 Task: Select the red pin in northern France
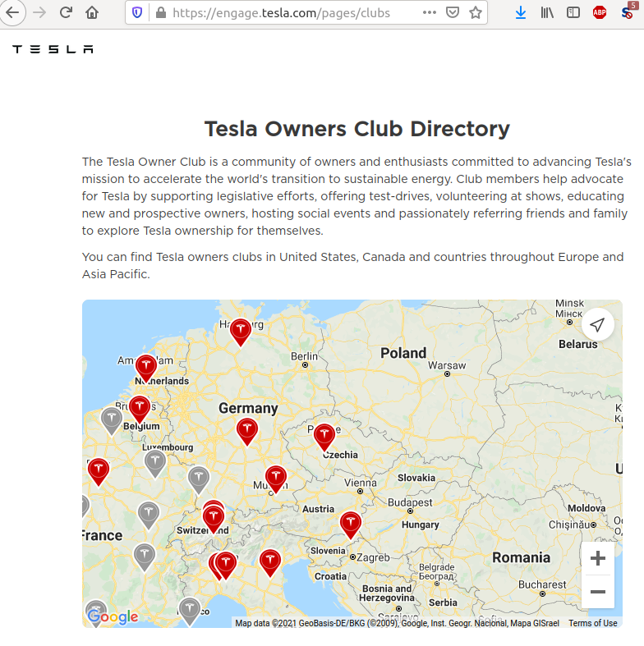pyautogui.click(x=99, y=471)
